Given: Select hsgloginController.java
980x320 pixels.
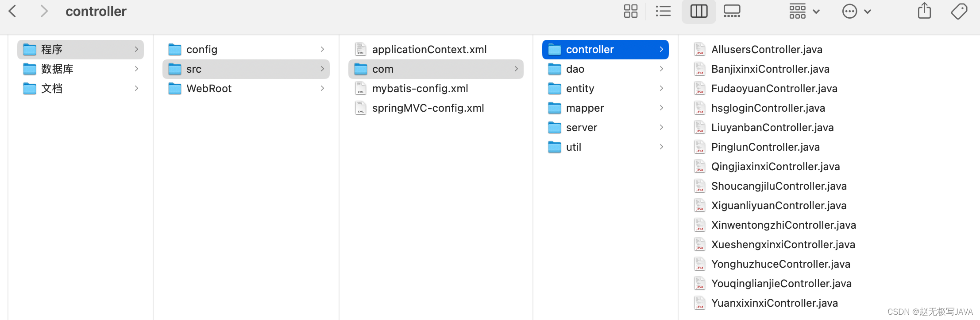Looking at the screenshot, I should click(x=768, y=108).
